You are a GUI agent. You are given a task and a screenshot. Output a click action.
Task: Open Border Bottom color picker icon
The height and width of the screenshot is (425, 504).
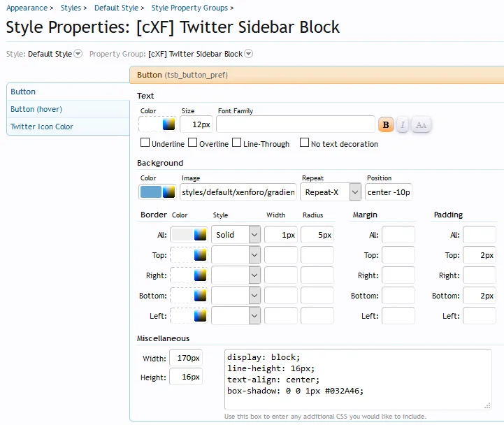pyautogui.click(x=200, y=296)
